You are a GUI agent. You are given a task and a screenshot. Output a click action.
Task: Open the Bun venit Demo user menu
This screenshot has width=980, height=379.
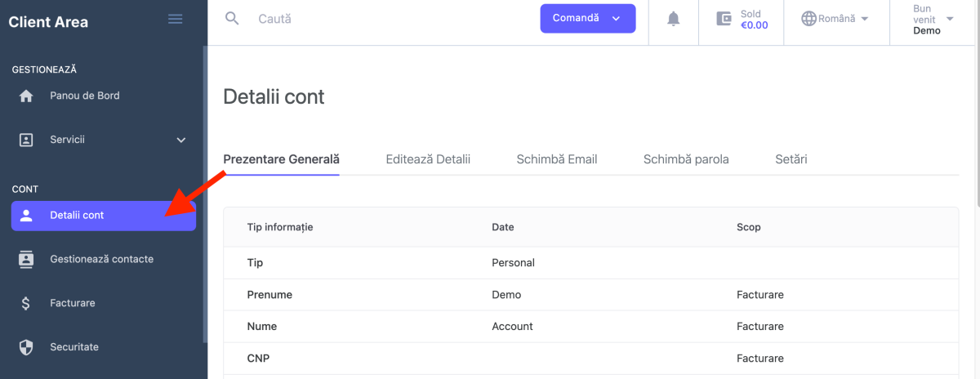(x=933, y=19)
